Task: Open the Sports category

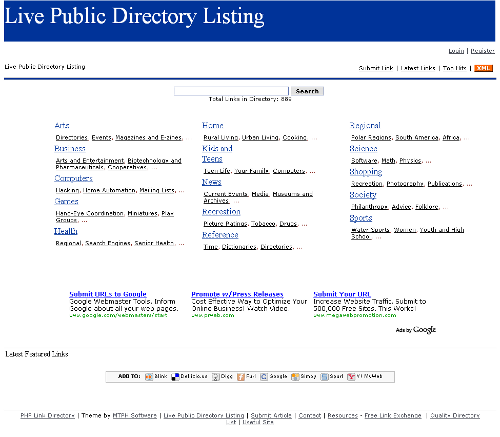Action: [361, 218]
